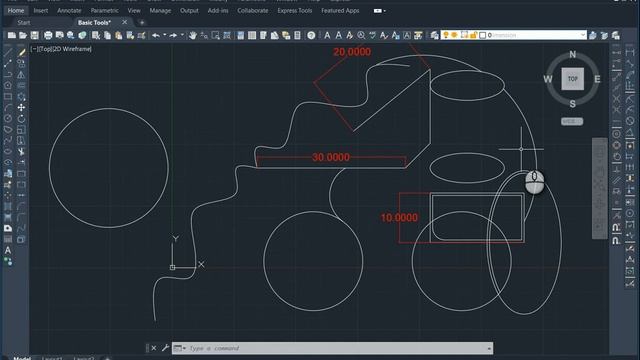Screen dimensions: 640x360
Task: Close the Basic Tools* drawing tab
Action: point(124,22)
